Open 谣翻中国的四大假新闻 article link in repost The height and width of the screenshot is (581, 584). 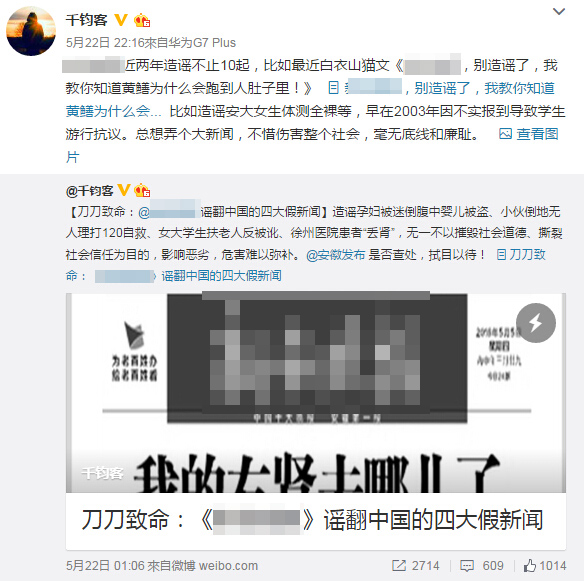[221, 276]
